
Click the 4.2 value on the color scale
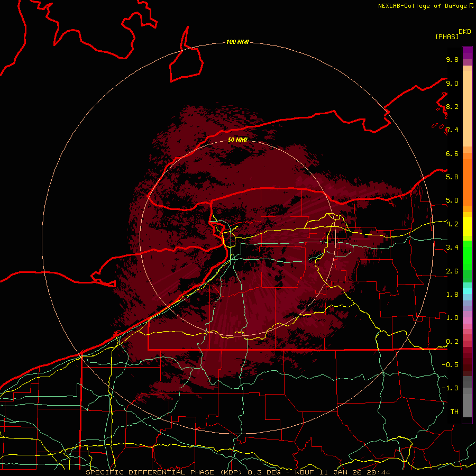pos(452,224)
